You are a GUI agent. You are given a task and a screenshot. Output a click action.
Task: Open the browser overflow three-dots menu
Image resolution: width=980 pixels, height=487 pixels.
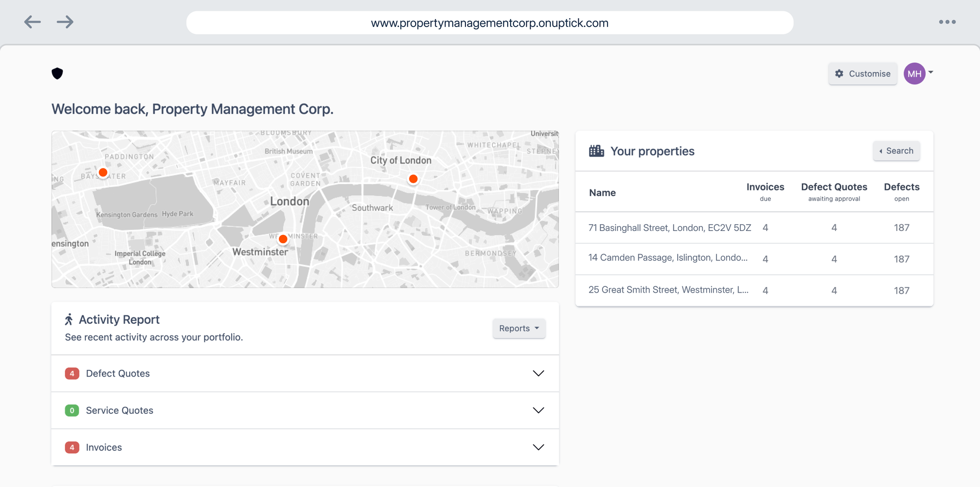pyautogui.click(x=948, y=22)
